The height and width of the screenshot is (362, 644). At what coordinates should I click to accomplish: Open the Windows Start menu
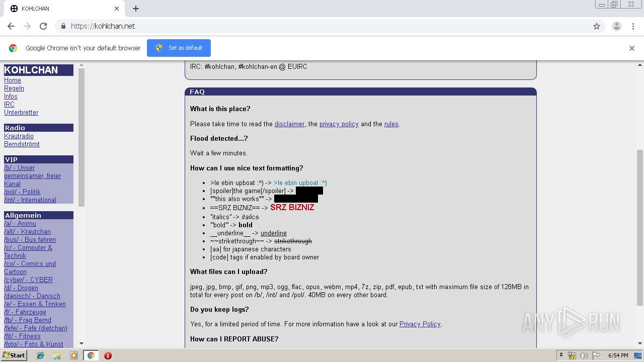point(14,355)
